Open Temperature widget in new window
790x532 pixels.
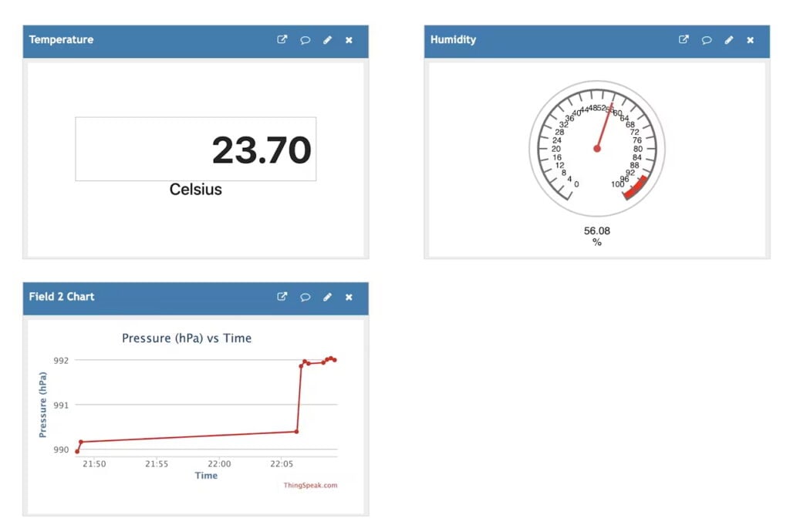(282, 40)
